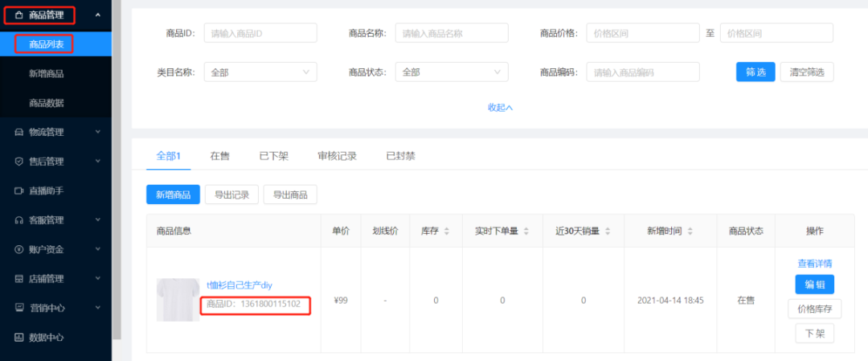Screen dimensions: 868x361
Task: Focus the 商品ID input field
Action: pyautogui.click(x=260, y=33)
